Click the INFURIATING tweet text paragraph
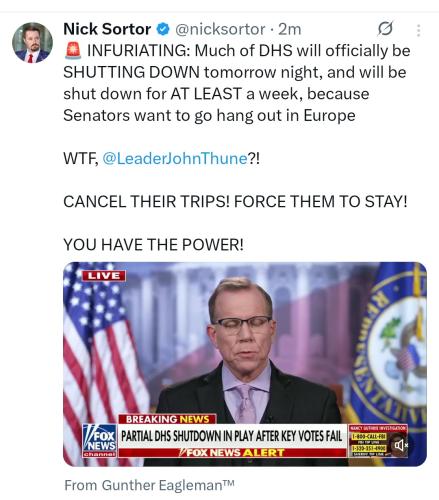Viewport: 439px width, 500px height. (x=237, y=83)
